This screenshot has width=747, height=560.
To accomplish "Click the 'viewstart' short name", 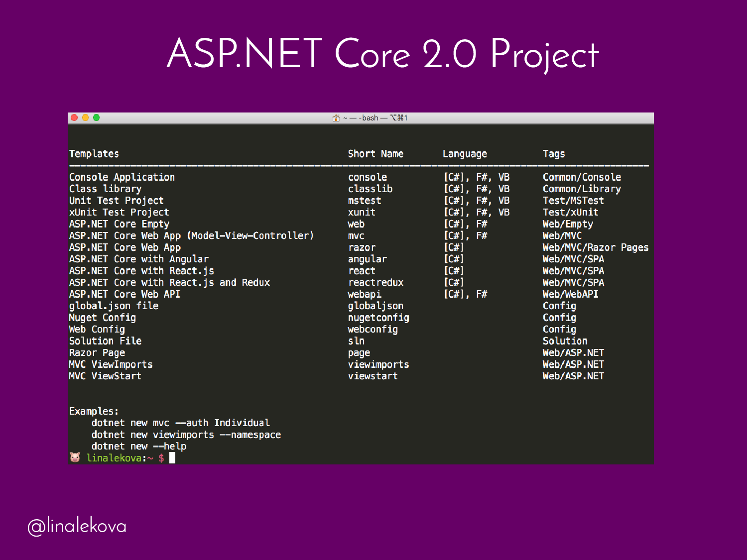I will pos(373,376).
